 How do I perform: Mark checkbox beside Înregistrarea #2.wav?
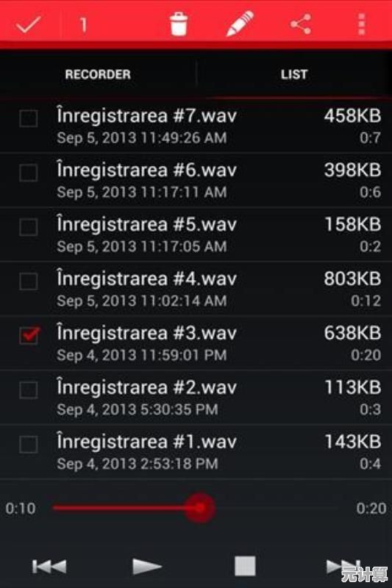click(29, 390)
